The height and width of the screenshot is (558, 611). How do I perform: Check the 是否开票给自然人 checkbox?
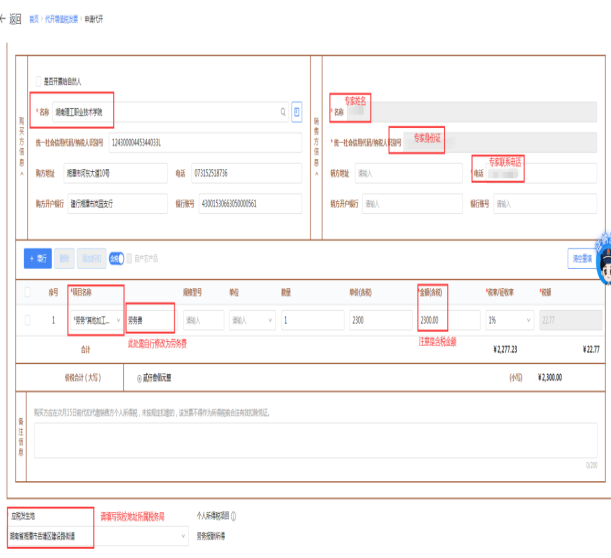click(39, 80)
